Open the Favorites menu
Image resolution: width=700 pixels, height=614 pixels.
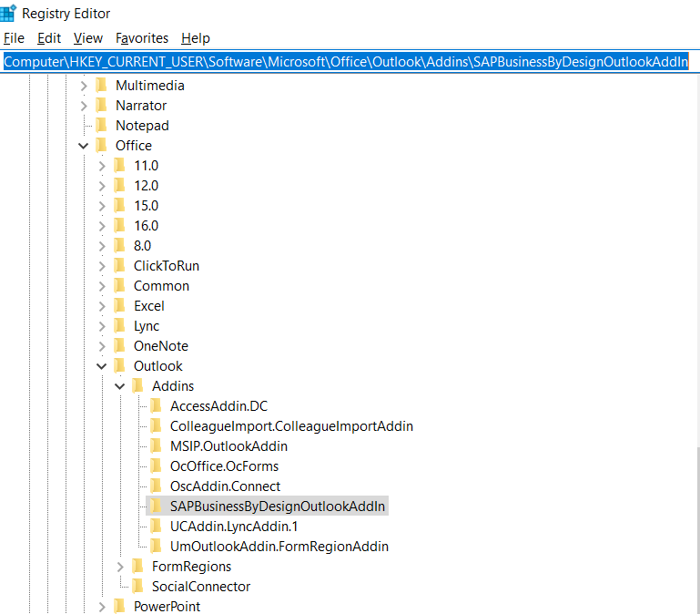click(x=142, y=38)
